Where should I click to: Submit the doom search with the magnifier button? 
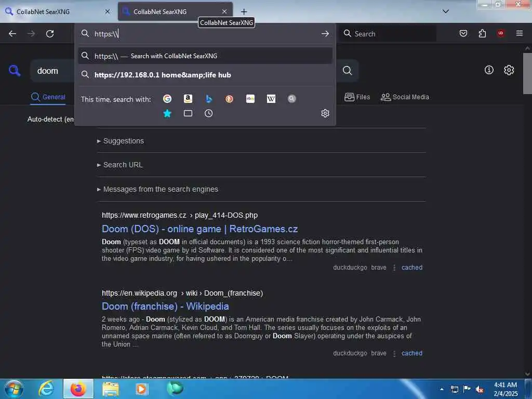click(x=347, y=70)
